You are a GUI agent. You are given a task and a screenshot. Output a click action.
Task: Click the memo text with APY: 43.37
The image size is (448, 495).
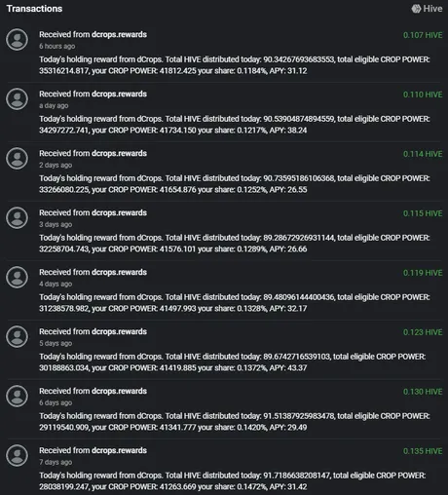pos(233,362)
